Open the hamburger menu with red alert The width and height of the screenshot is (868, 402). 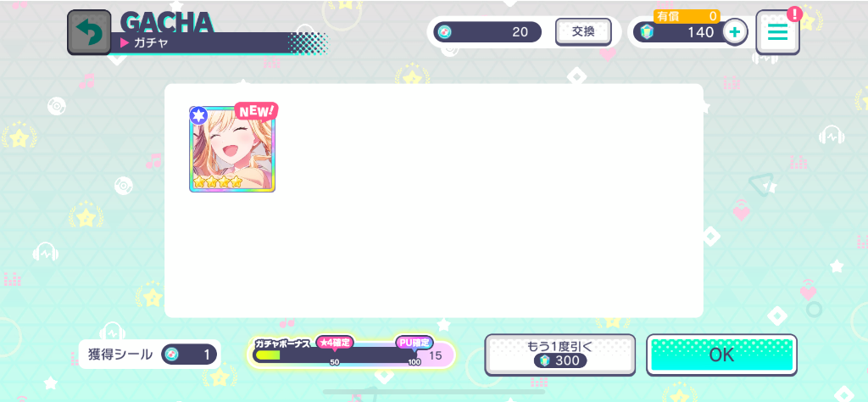[x=777, y=32]
